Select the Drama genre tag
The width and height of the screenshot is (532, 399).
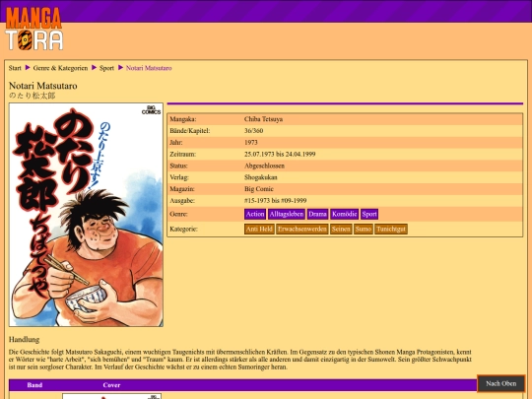[x=317, y=214]
